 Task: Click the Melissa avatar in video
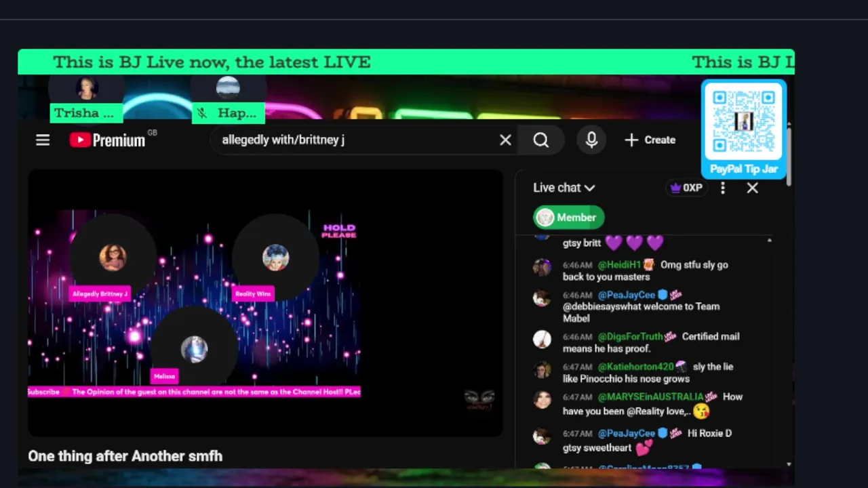(194, 349)
